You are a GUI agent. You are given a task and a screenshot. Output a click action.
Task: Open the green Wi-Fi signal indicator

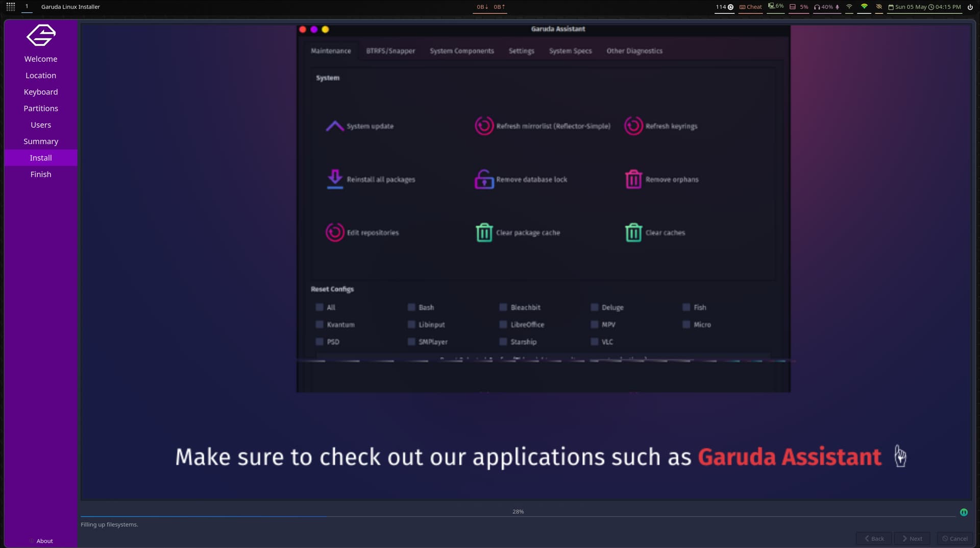[864, 7]
